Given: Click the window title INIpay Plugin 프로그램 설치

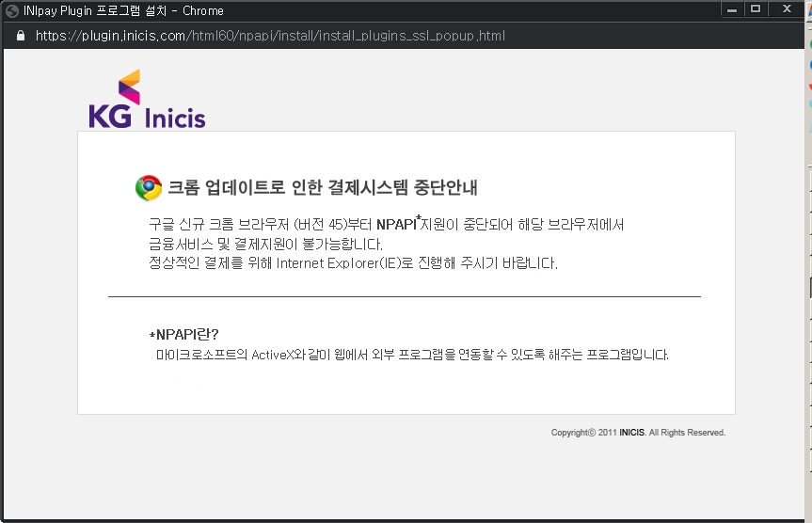Looking at the screenshot, I should pos(95,11).
